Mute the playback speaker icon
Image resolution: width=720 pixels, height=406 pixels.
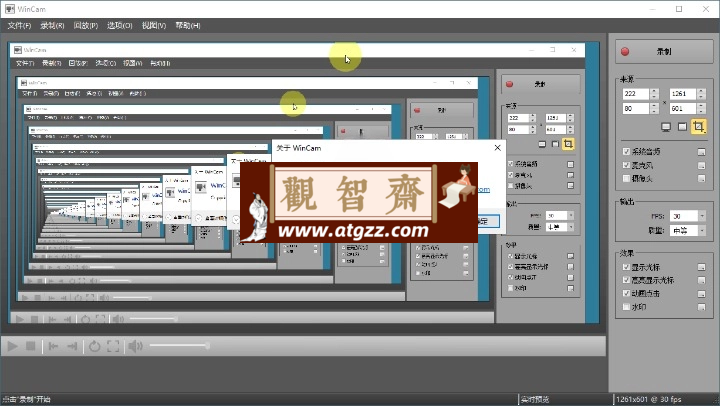click(135, 346)
